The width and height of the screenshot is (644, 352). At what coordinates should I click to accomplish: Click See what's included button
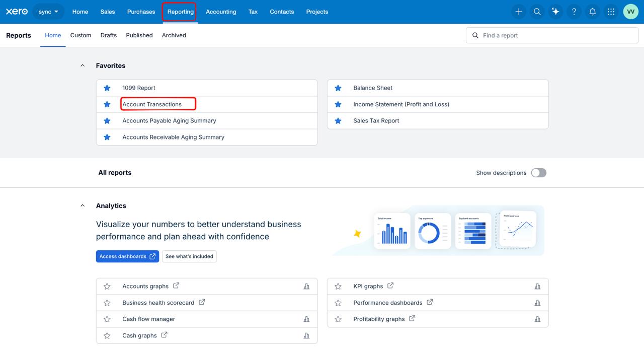click(x=189, y=256)
